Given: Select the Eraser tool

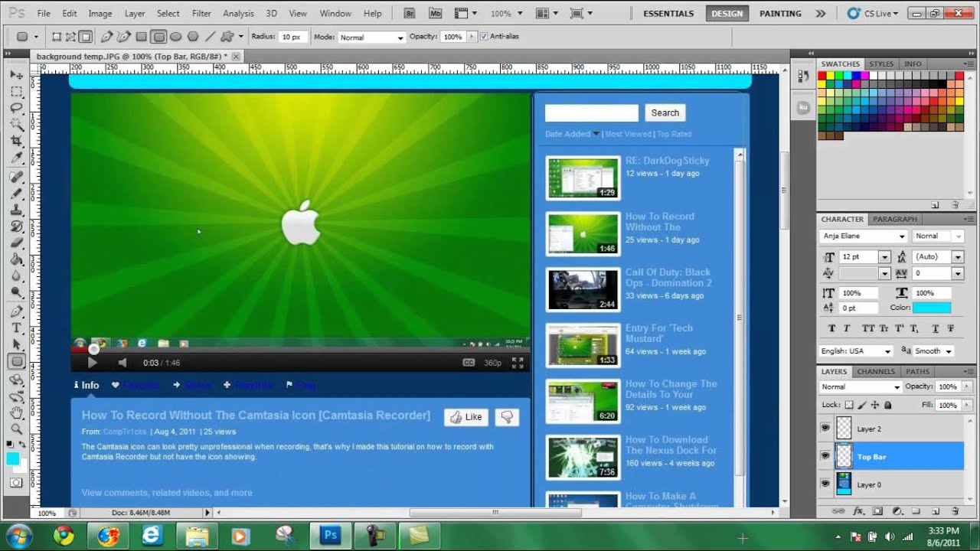Looking at the screenshot, I should (16, 243).
